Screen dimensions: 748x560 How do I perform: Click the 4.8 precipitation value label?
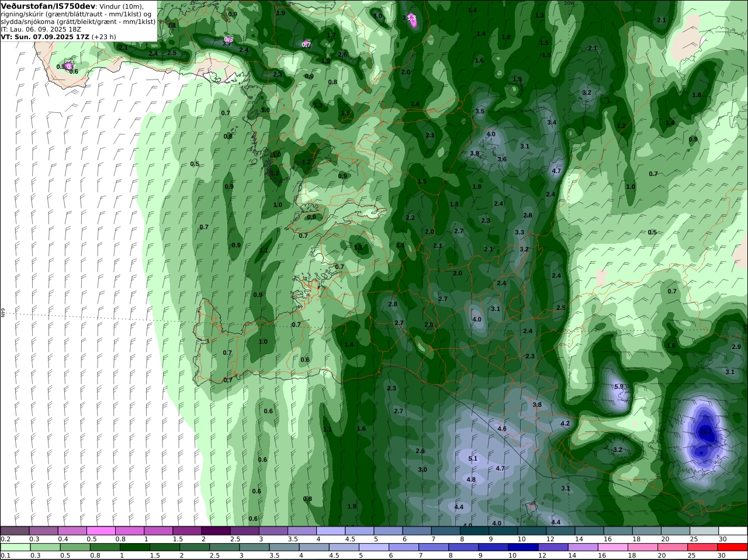471,479
